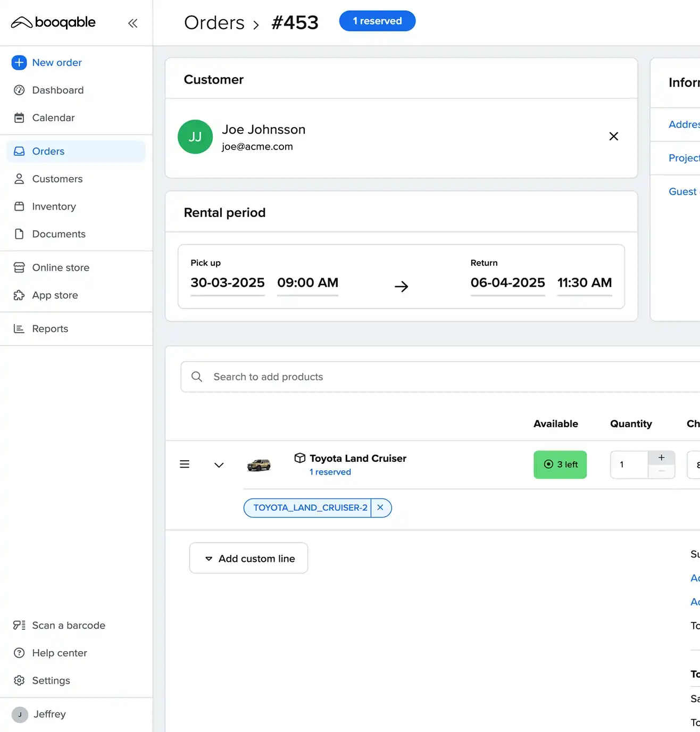Open the Dashboard from sidebar
700x732 pixels.
(x=57, y=90)
